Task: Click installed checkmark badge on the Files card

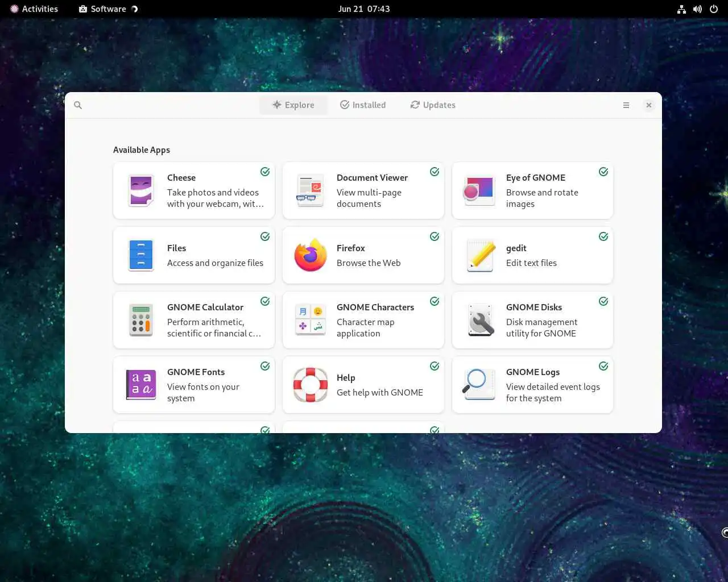Action: (265, 236)
